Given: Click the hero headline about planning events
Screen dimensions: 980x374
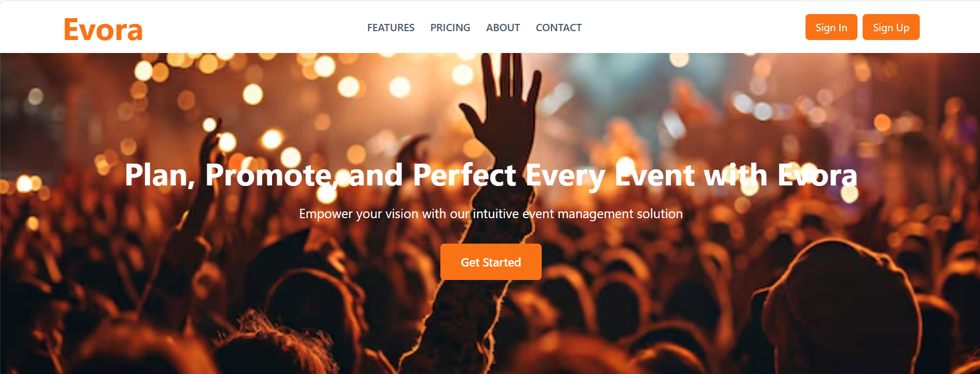Looking at the screenshot, I should 490,175.
